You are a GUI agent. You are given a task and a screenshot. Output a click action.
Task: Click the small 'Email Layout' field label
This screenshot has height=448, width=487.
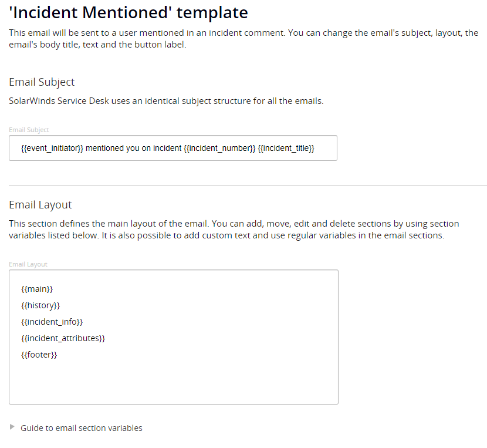(x=28, y=264)
